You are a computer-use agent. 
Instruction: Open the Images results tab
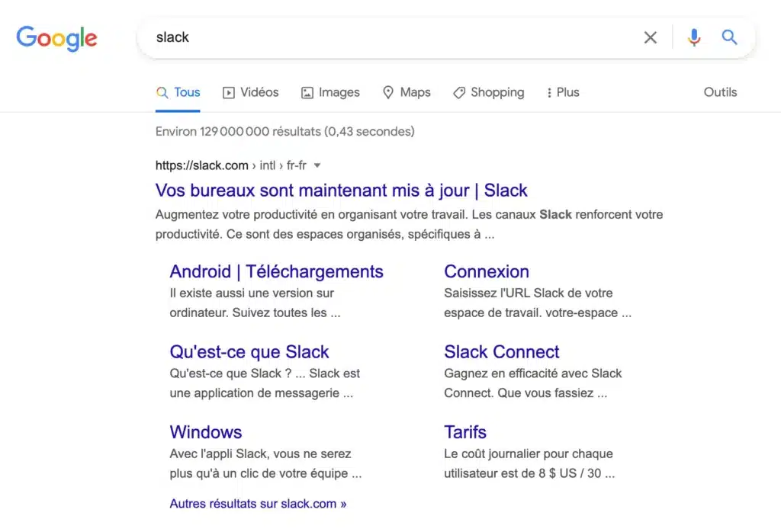[x=330, y=92]
